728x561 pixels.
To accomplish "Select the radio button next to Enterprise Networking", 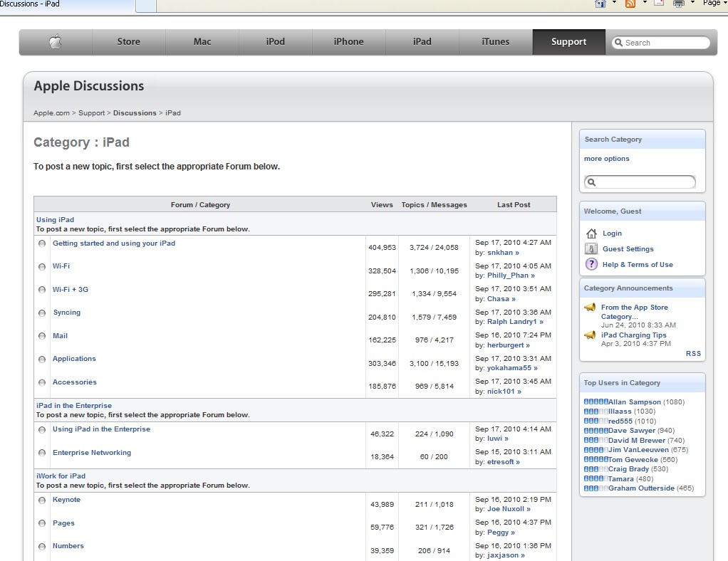I will pyautogui.click(x=42, y=453).
